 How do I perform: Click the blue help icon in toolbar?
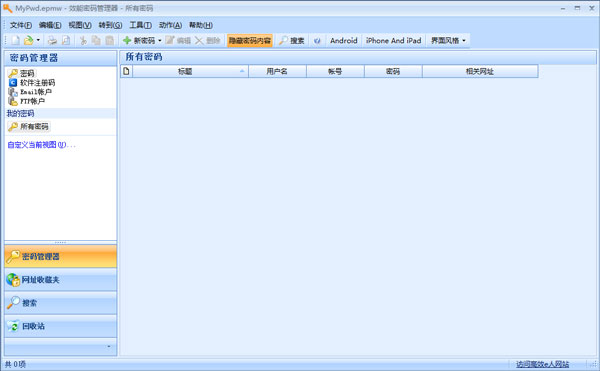[317, 40]
